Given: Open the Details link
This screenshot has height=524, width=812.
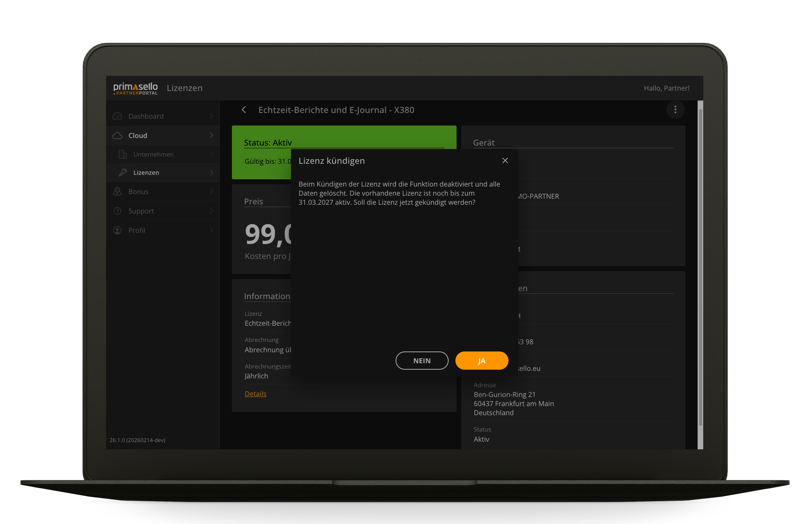Looking at the screenshot, I should tap(255, 394).
